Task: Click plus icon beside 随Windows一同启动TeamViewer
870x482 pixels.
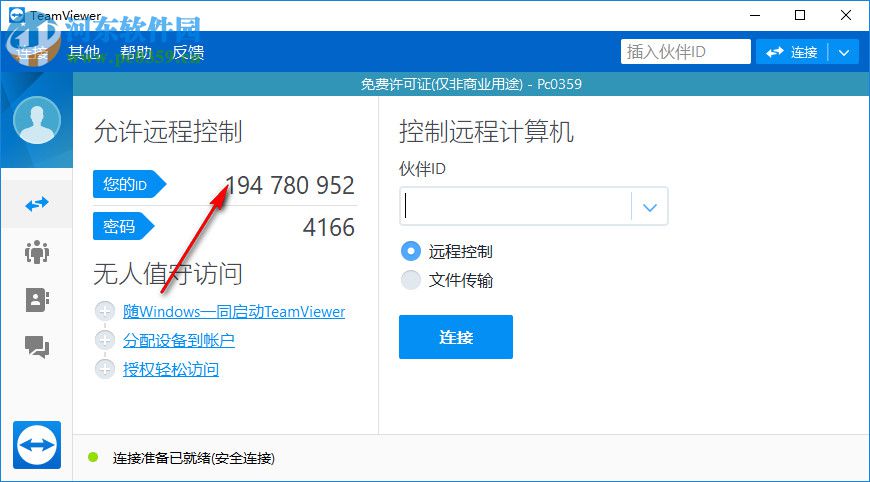Action: 105,311
